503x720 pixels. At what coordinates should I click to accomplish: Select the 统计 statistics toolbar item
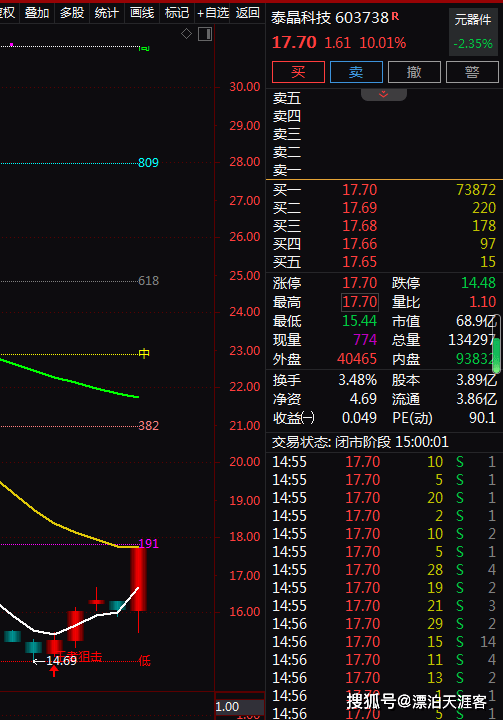107,12
